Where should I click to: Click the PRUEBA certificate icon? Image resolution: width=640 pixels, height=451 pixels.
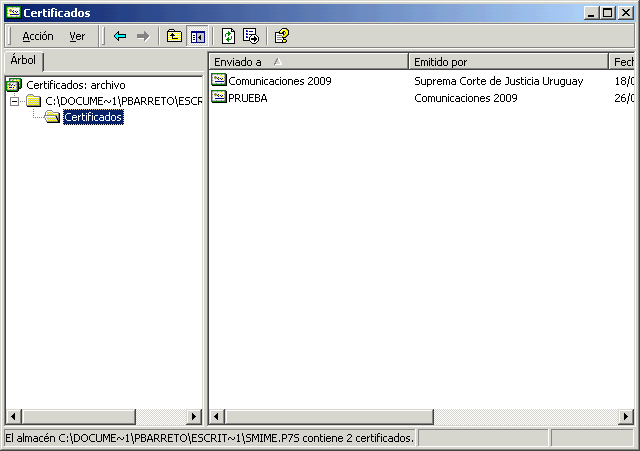click(x=219, y=96)
